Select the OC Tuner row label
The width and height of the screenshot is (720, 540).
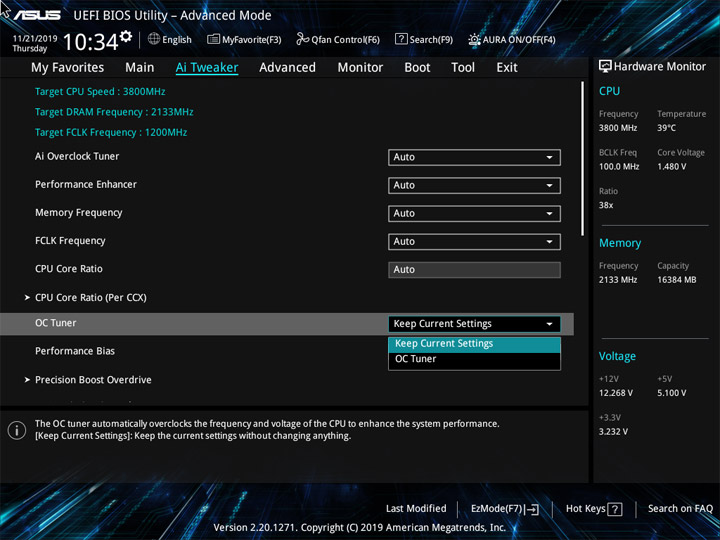56,323
